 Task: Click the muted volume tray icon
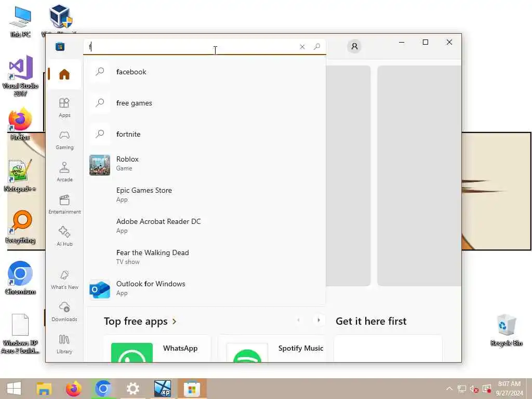[x=474, y=389]
